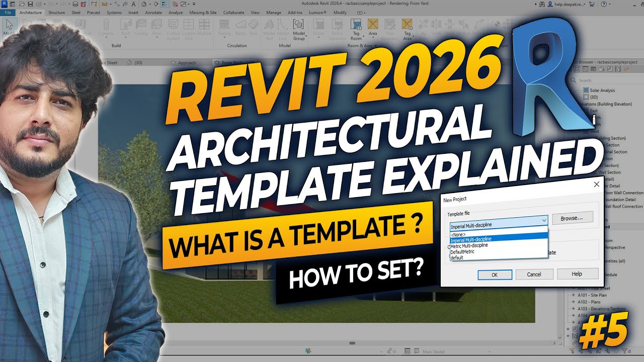Expand the A103 - Elevations/Sections sheet
This screenshot has width=644, height=362.
click(x=572, y=309)
